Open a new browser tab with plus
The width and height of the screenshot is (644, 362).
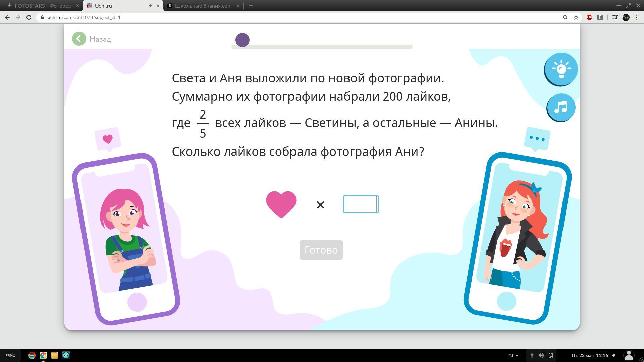pyautogui.click(x=251, y=6)
